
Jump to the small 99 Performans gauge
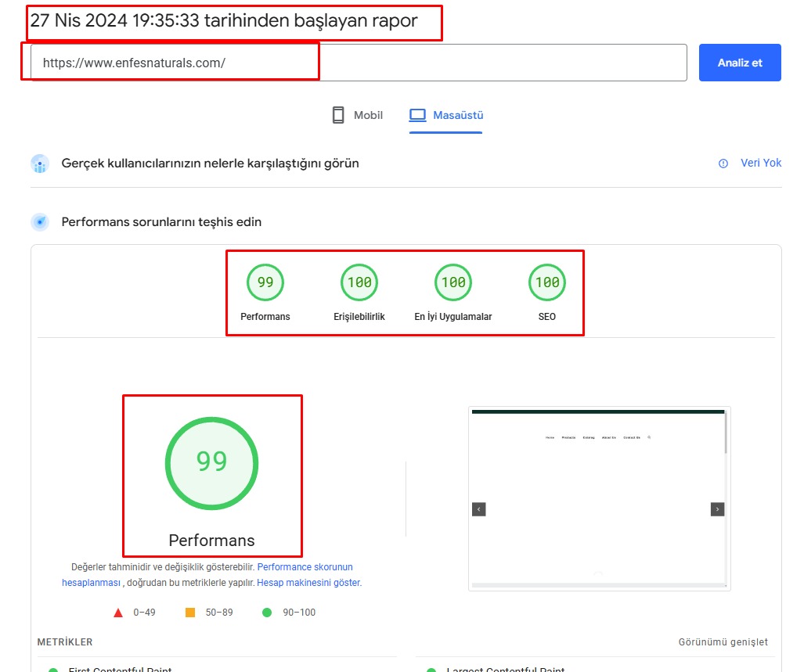click(x=265, y=283)
